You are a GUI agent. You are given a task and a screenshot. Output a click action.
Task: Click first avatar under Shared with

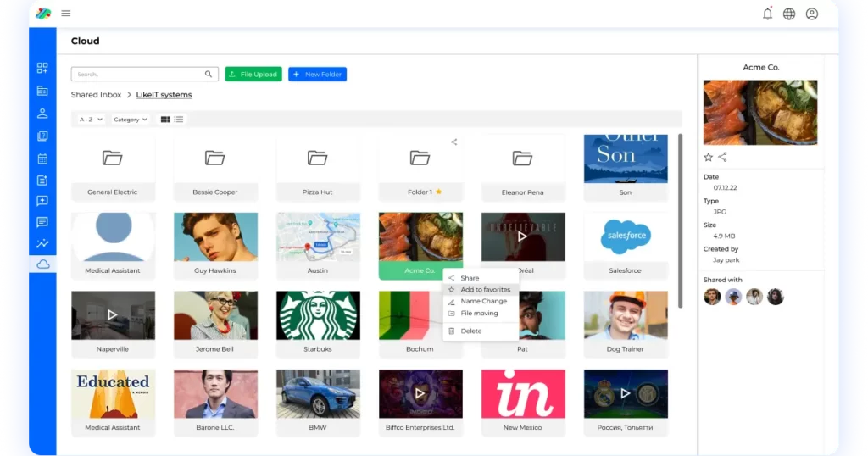[x=712, y=297]
